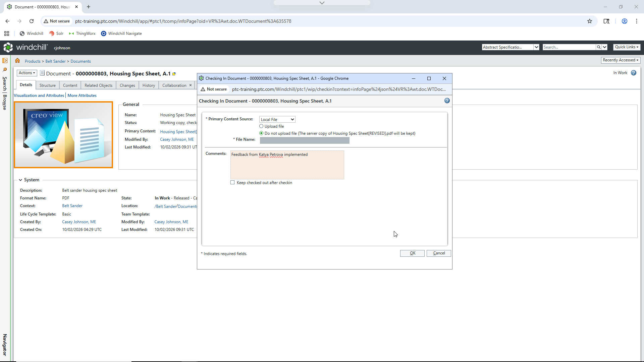Open the sidebar search magnifier icon
The width and height of the screenshot is (644, 362).
pos(5,70)
